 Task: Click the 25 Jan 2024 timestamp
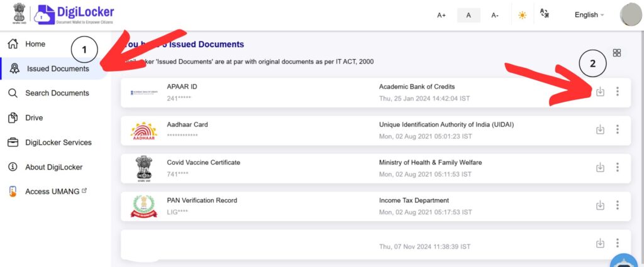[x=425, y=99]
